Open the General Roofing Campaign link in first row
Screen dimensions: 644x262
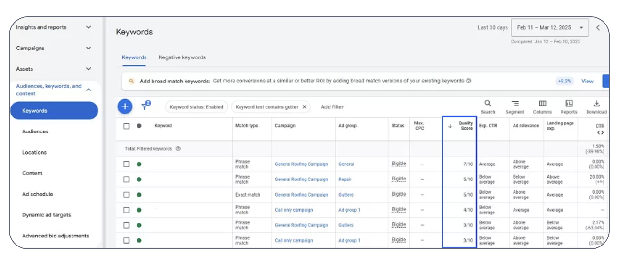tap(301, 164)
